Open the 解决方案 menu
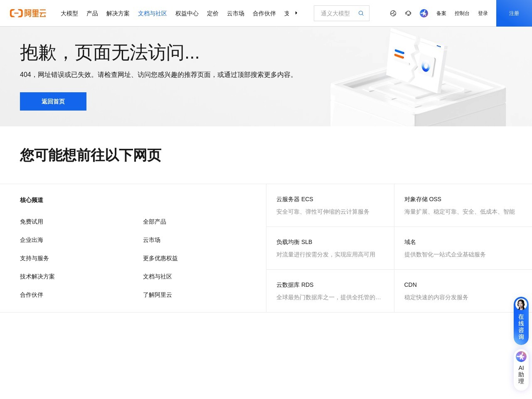The image size is (532, 399). point(118,13)
